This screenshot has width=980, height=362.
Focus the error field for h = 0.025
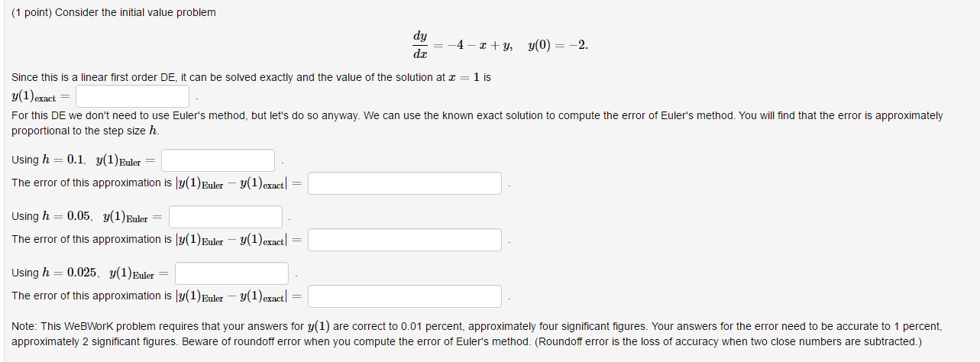click(406, 296)
